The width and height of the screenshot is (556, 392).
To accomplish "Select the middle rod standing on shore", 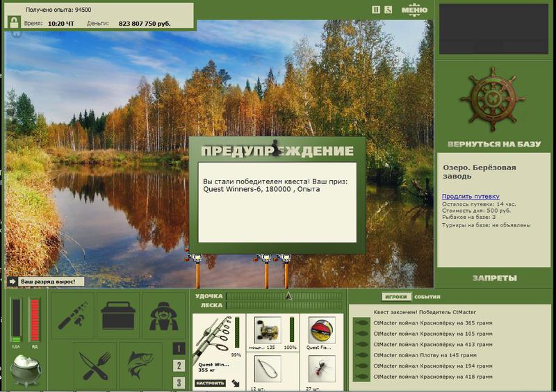I will (x=266, y=271).
